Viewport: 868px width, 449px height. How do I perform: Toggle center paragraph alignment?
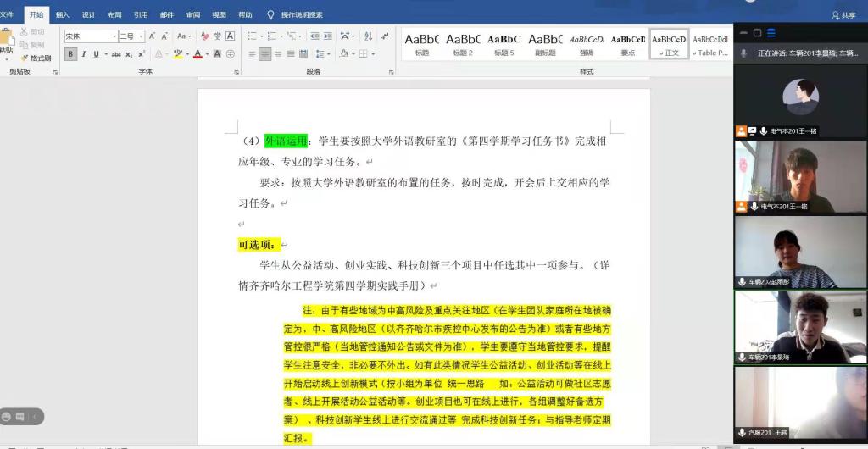(x=265, y=54)
